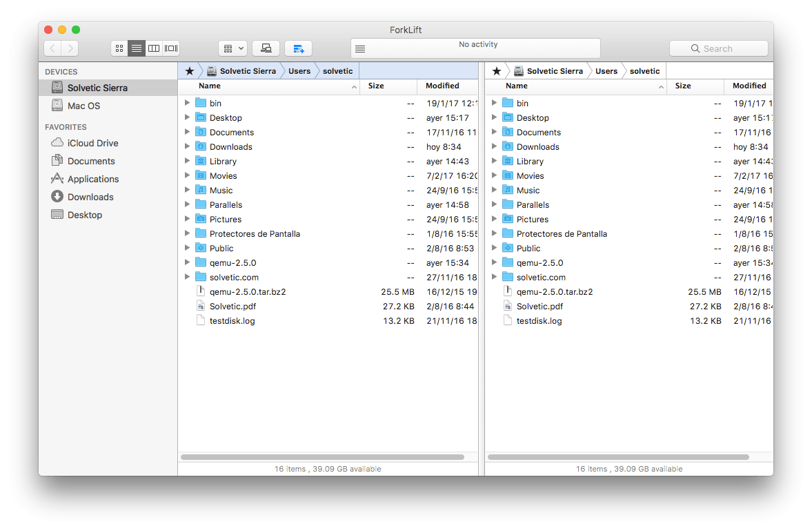
Task: Expand Documents folder in left pane
Action: [x=187, y=132]
